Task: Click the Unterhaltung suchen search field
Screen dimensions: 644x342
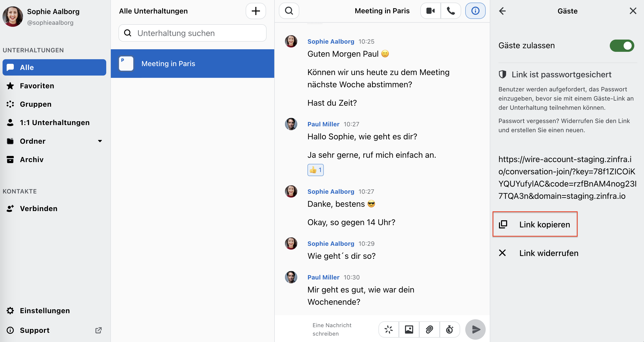Action: [193, 33]
